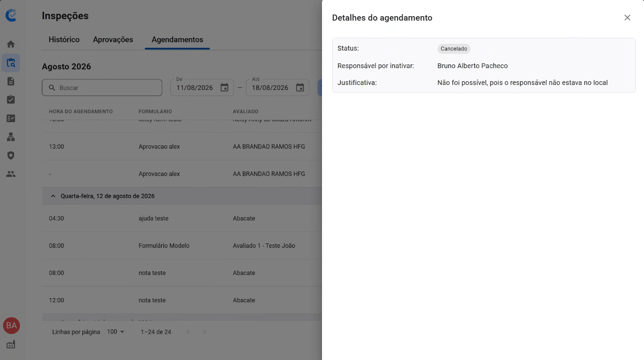Collapse Quarta-feira, 12 de agosto group
644x360 pixels.
tap(53, 196)
